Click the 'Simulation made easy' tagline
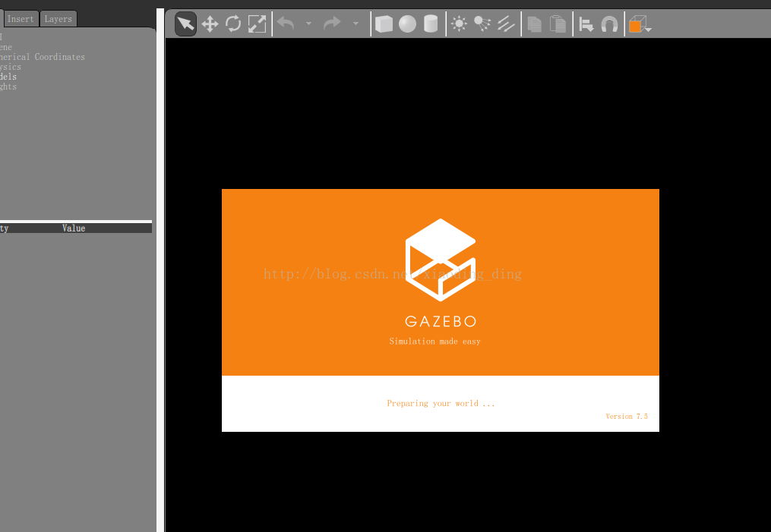771x532 pixels. pos(434,341)
